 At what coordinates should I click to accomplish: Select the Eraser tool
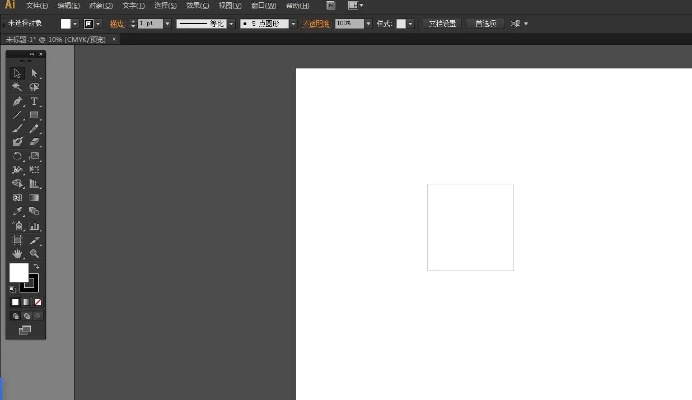pos(34,142)
